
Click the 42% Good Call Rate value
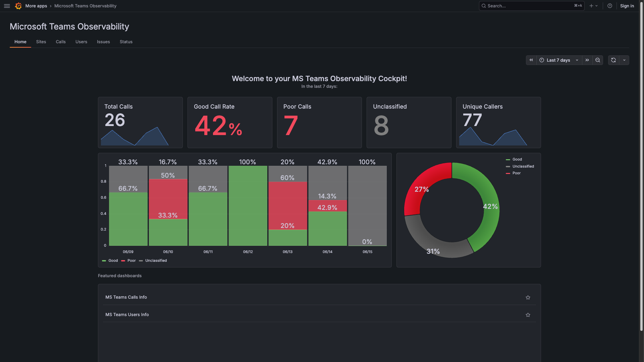[218, 126]
